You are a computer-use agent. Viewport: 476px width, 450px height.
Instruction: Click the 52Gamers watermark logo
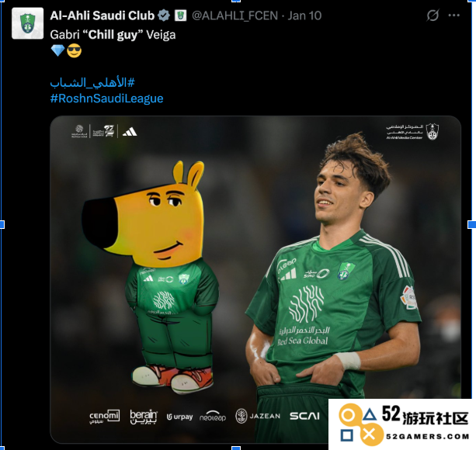[402, 424]
